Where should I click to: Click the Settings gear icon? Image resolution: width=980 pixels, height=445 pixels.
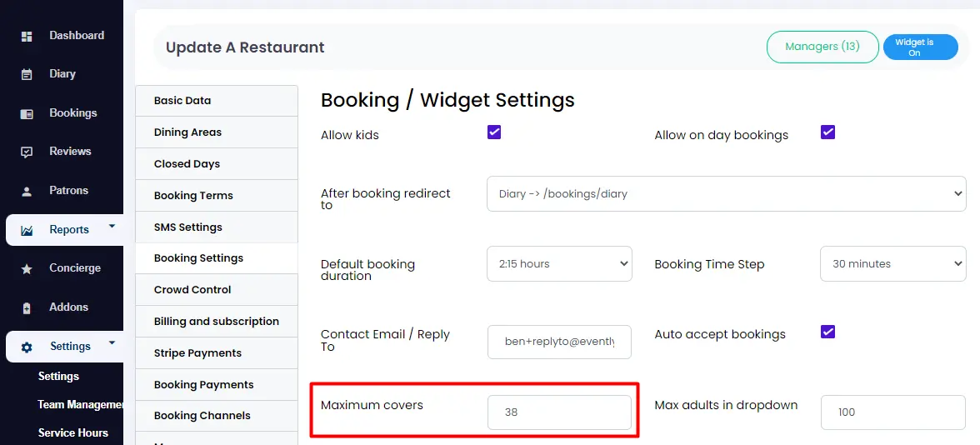click(x=27, y=347)
